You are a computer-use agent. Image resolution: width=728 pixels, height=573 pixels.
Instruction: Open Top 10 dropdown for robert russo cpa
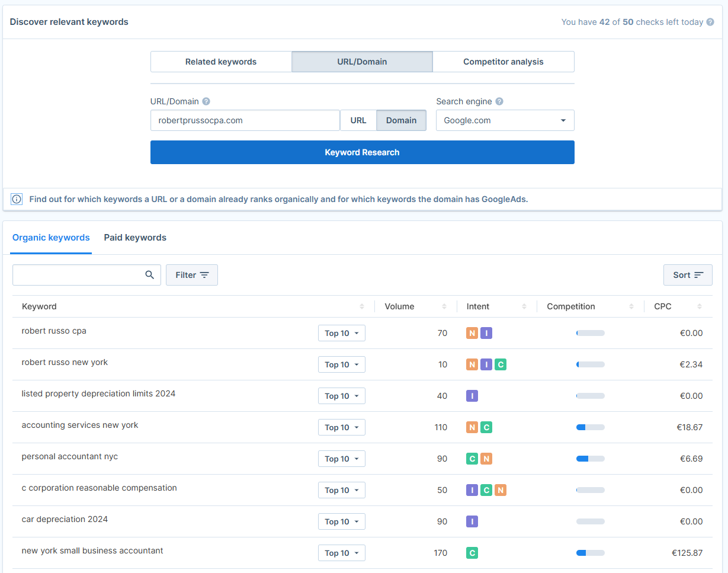tap(342, 333)
